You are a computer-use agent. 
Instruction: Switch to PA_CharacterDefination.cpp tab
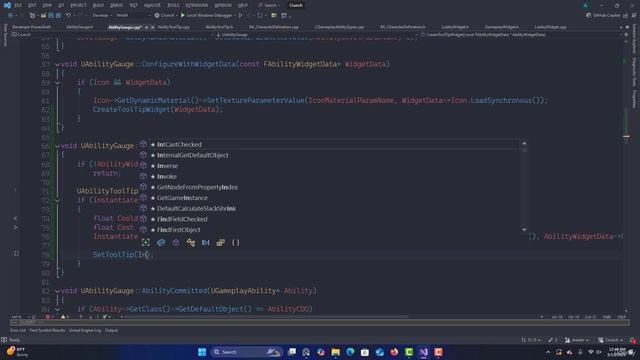(x=273, y=27)
